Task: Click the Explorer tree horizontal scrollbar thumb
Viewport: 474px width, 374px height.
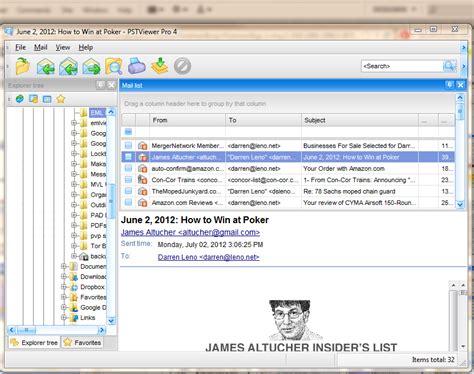Action: 26,330
